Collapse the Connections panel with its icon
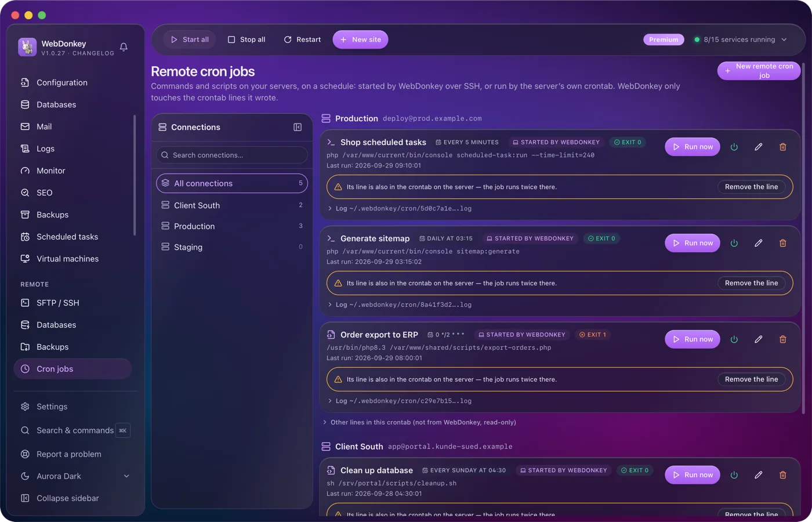The width and height of the screenshot is (812, 522). tap(298, 127)
